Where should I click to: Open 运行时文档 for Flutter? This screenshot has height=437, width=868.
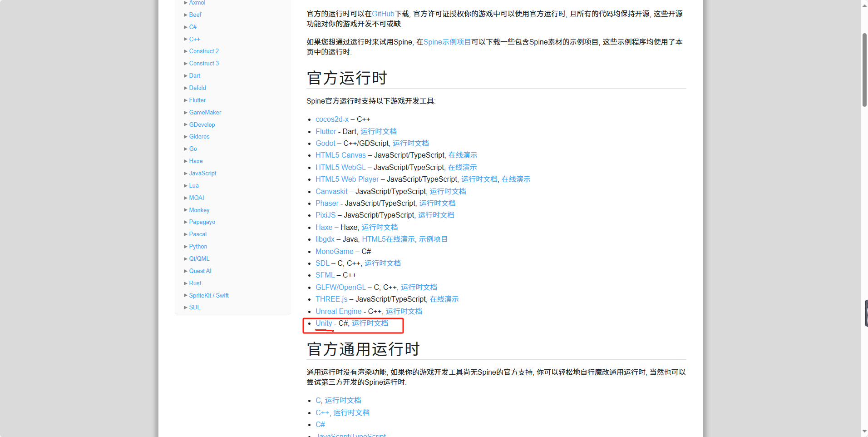click(x=379, y=131)
